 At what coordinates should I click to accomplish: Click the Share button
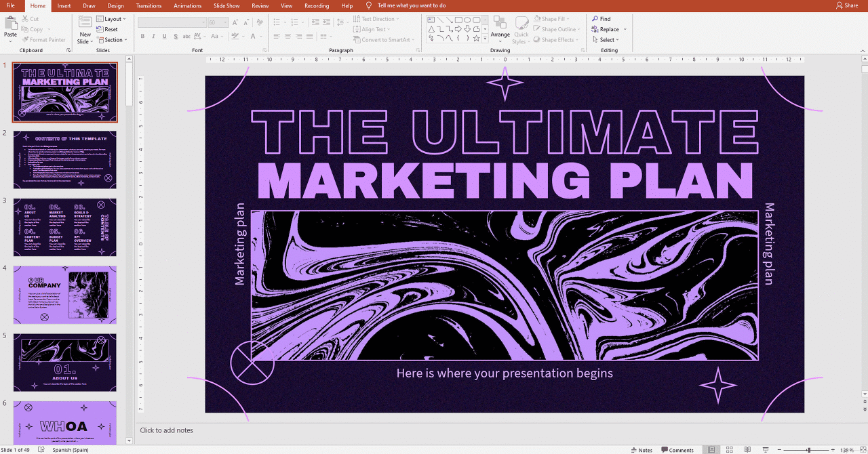click(x=847, y=5)
